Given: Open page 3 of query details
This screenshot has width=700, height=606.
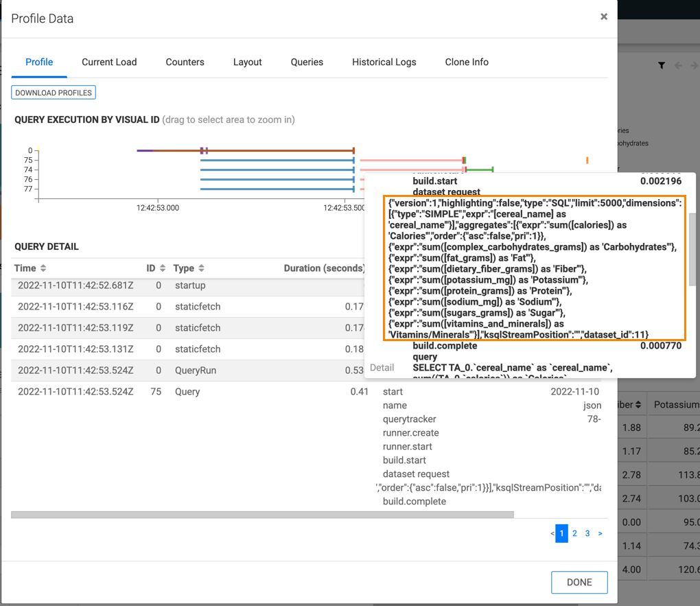Looking at the screenshot, I should [x=587, y=533].
